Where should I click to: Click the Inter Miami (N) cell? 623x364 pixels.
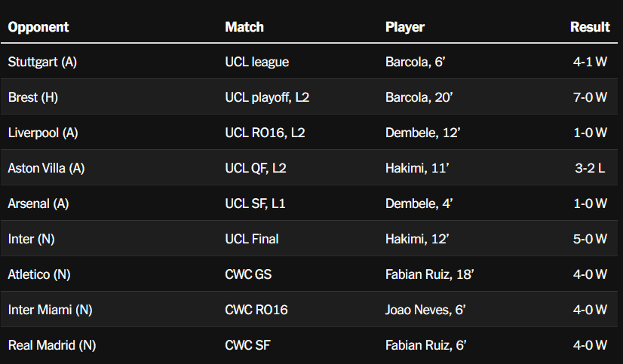pos(50,310)
